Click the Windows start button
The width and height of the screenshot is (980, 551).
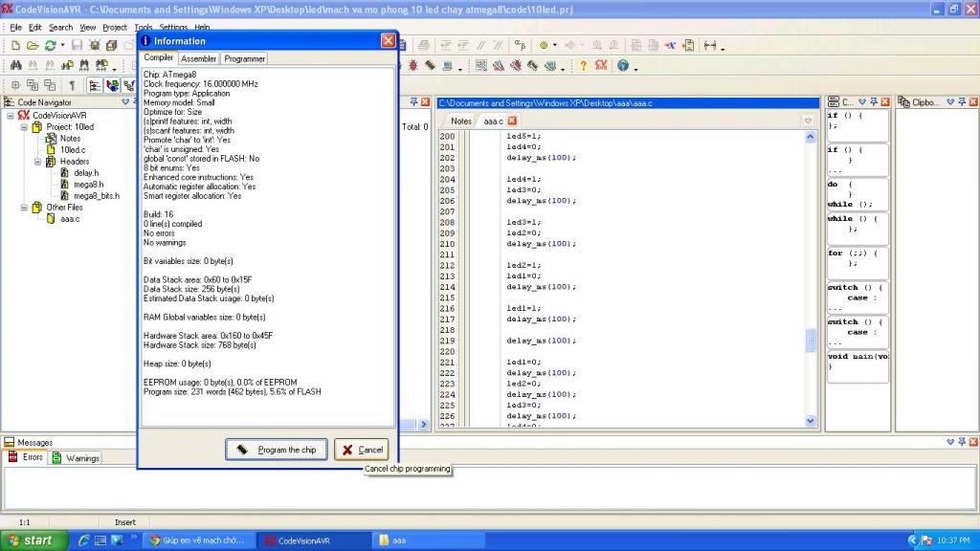33,540
